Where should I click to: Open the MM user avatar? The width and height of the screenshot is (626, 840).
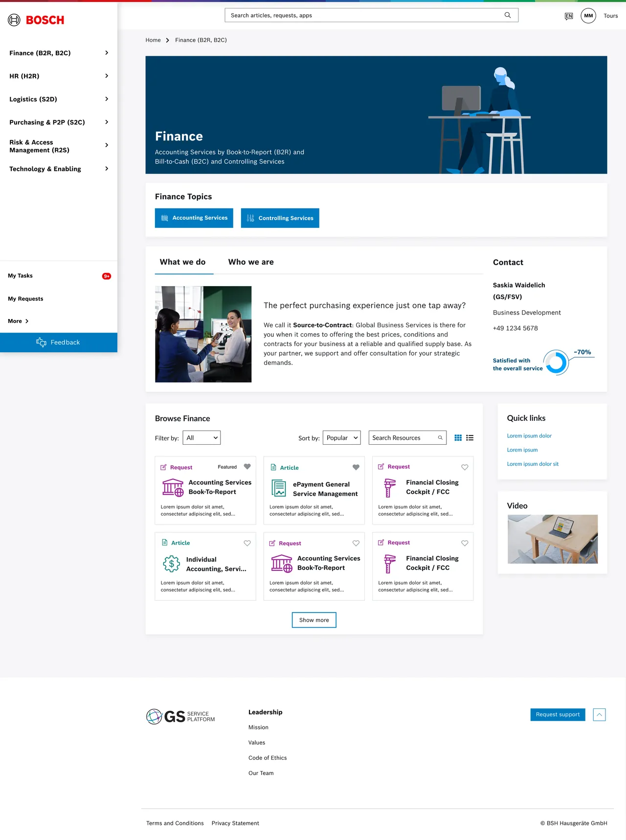[x=588, y=16]
